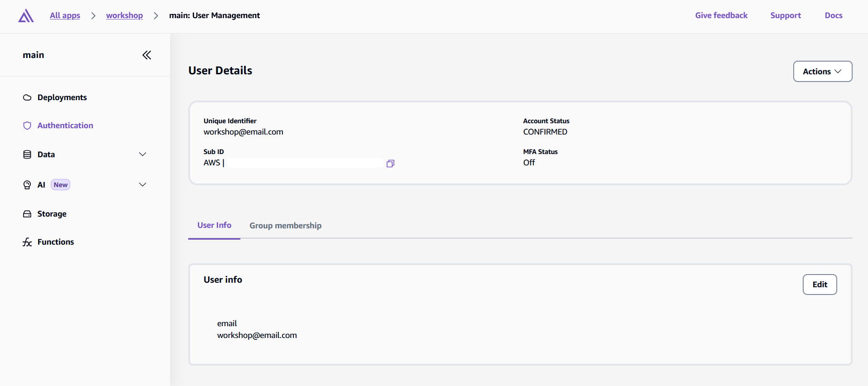The height and width of the screenshot is (386, 868).
Task: Open Deployments in the sidebar
Action: (x=62, y=97)
